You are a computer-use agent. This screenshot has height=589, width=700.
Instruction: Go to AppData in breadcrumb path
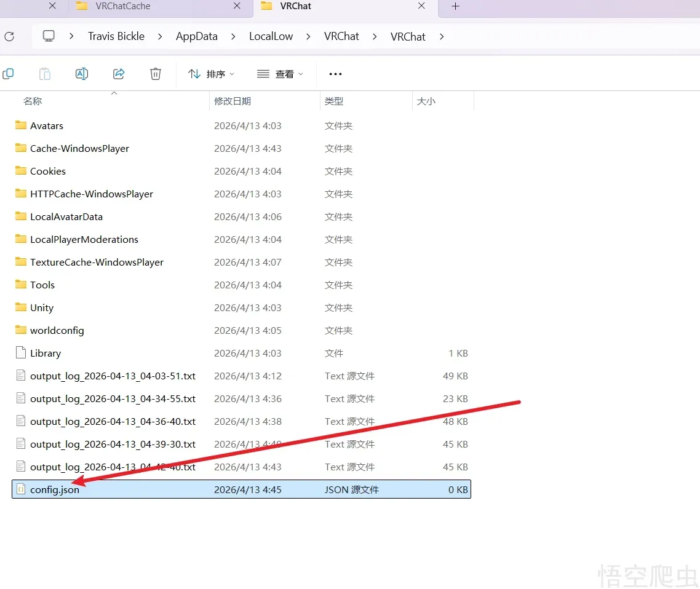(197, 36)
